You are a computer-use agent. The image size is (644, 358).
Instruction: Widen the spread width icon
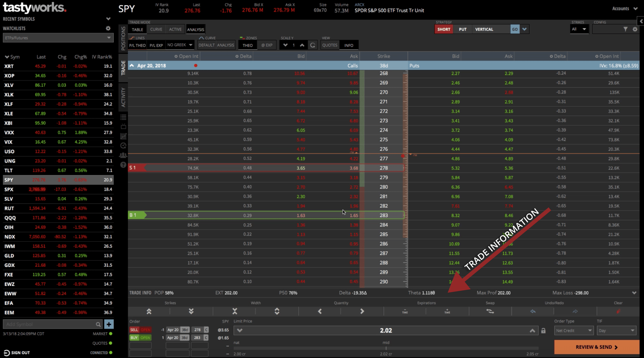click(x=277, y=311)
